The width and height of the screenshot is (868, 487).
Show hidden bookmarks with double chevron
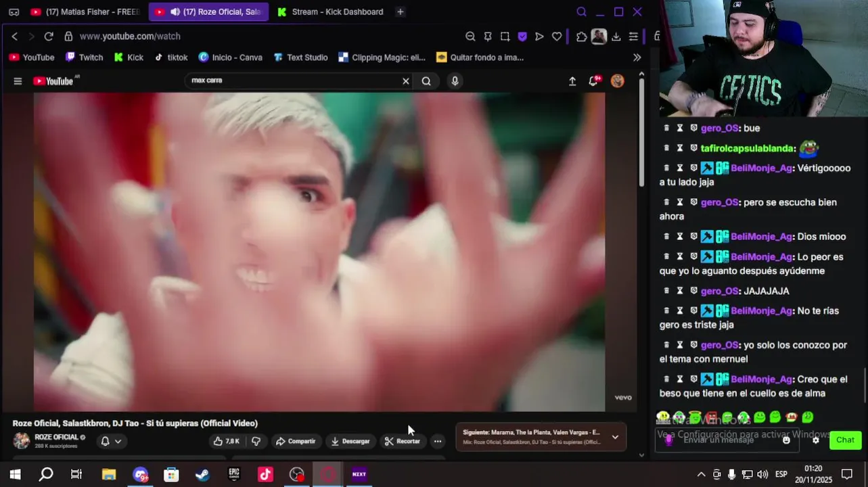[637, 57]
